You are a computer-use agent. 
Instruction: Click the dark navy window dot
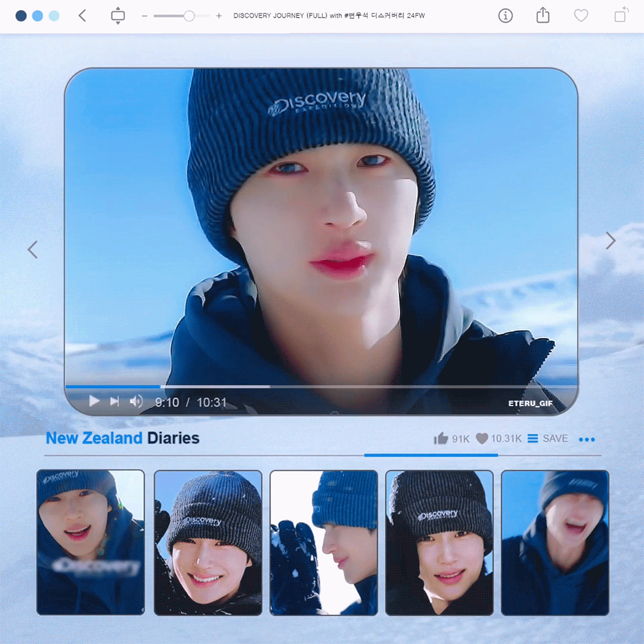pyautogui.click(x=21, y=16)
